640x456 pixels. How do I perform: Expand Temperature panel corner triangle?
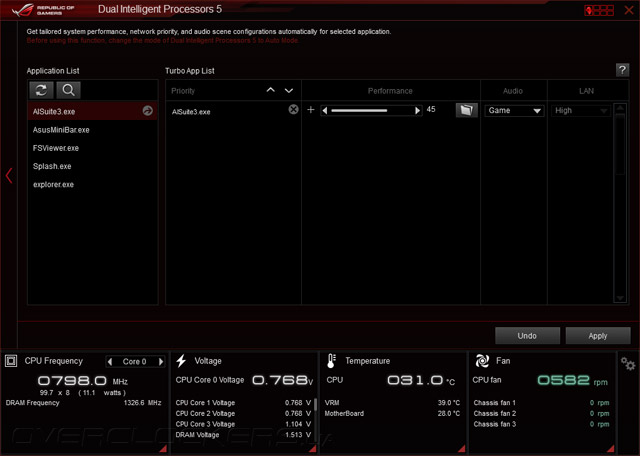(x=462, y=449)
